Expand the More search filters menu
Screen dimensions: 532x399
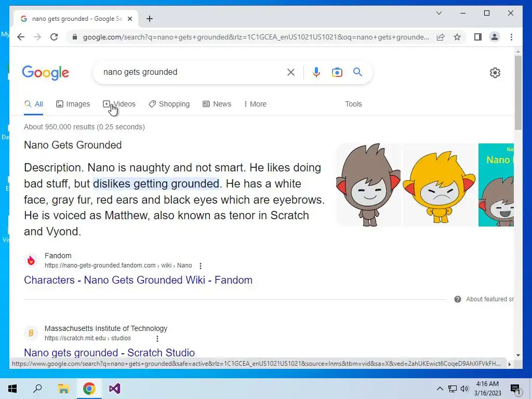(x=255, y=104)
